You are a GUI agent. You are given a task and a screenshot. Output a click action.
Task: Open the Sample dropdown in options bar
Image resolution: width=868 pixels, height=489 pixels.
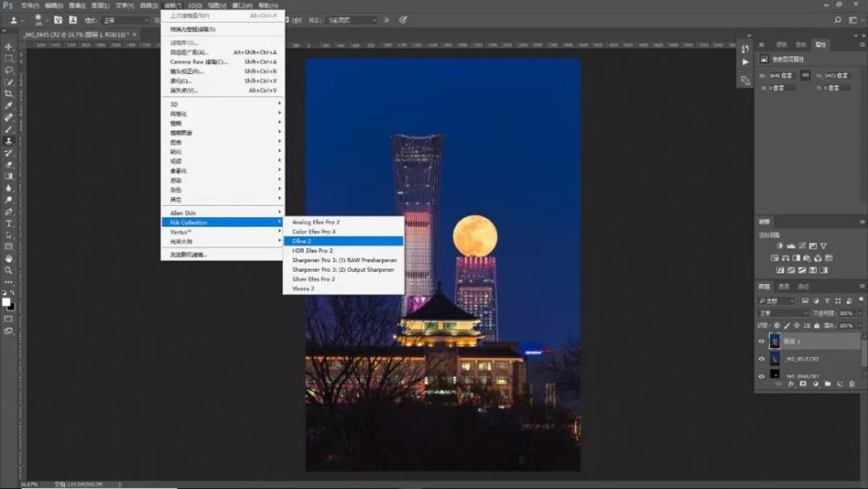[x=352, y=20]
